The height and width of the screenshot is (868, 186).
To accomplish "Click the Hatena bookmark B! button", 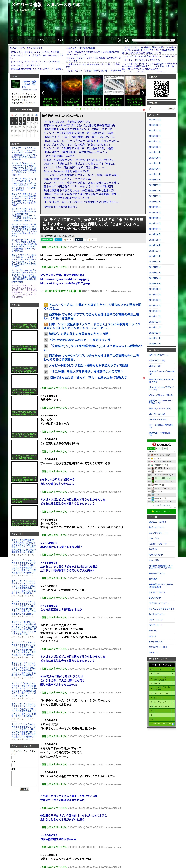I will tap(58, 240).
